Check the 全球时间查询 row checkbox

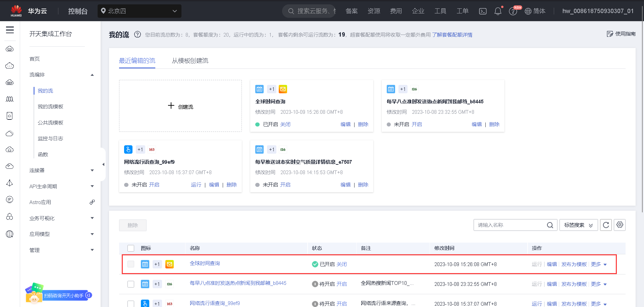tap(130, 264)
